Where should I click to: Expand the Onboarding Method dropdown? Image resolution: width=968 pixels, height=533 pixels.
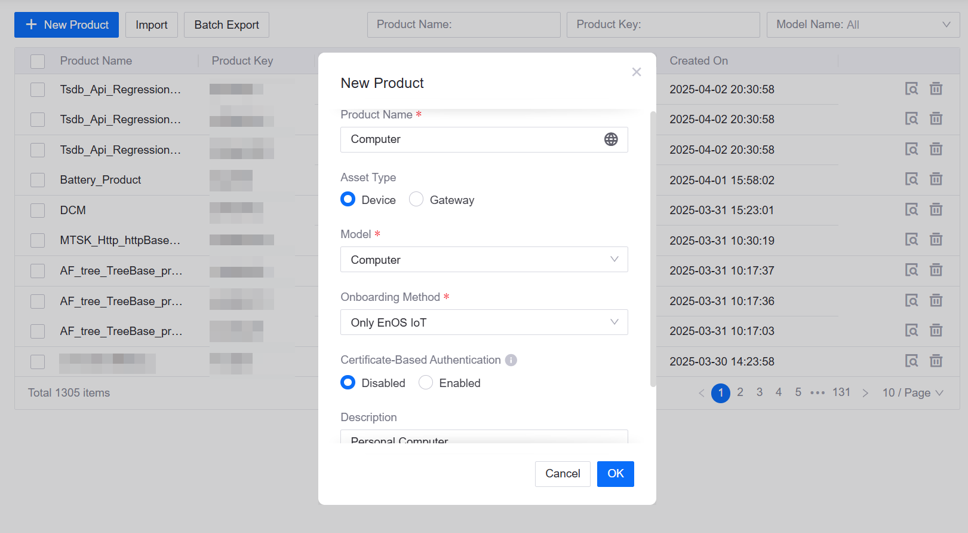pyautogui.click(x=484, y=323)
